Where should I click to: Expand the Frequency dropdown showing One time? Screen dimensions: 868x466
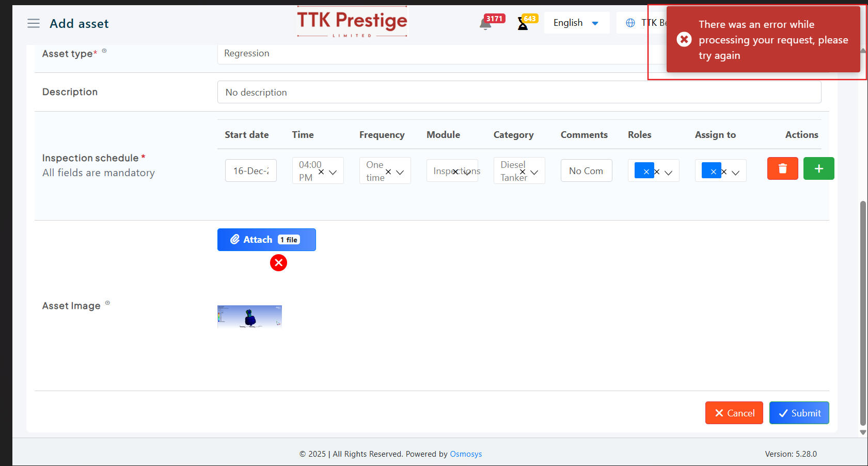[x=400, y=172]
